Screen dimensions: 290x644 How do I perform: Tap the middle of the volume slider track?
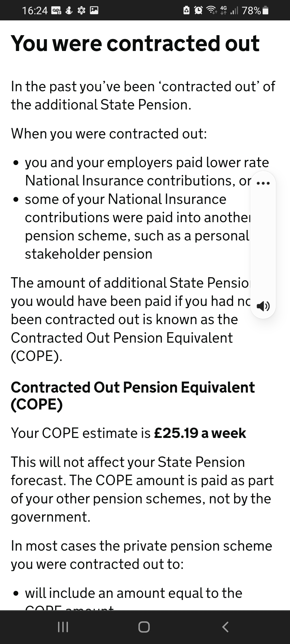click(x=263, y=244)
